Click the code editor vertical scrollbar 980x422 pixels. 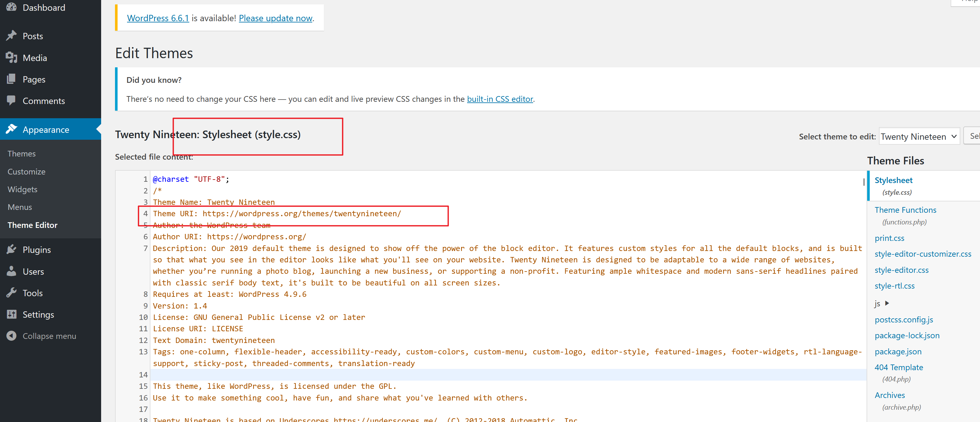[864, 182]
